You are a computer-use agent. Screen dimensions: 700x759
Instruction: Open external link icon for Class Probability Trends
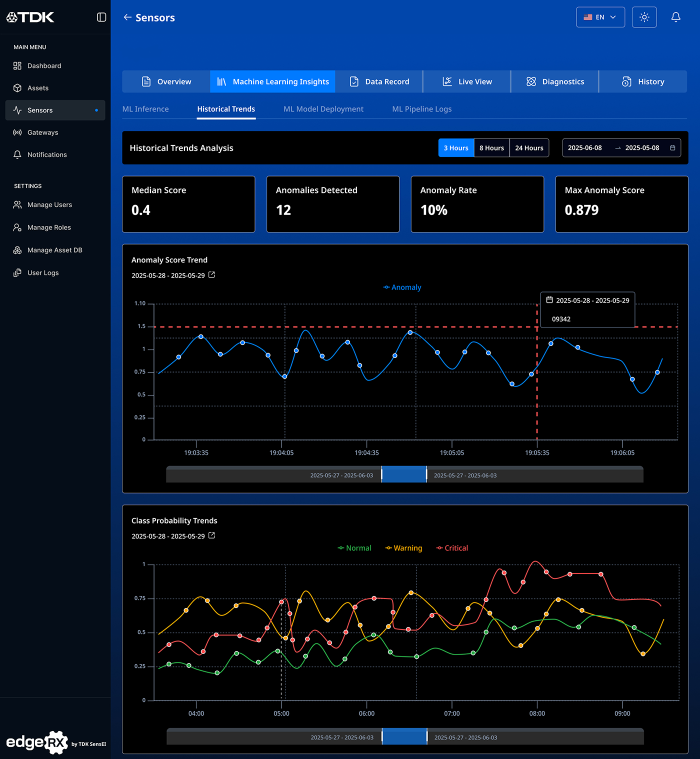pos(211,535)
